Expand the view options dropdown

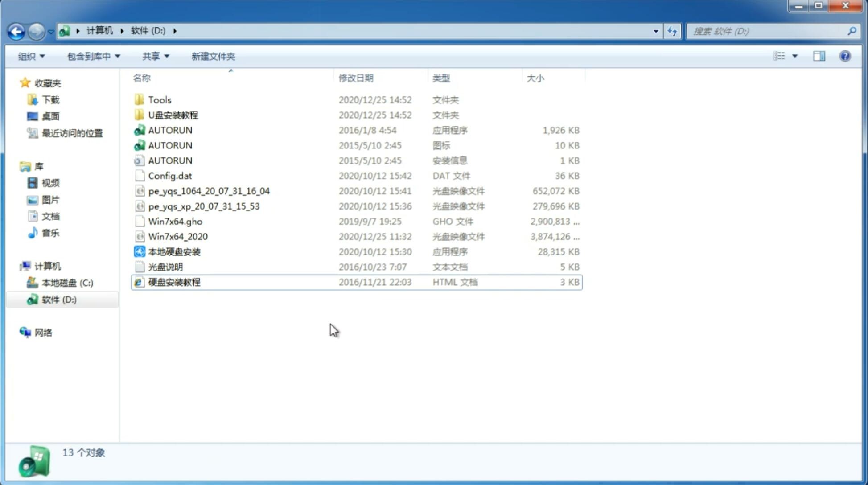click(x=795, y=56)
